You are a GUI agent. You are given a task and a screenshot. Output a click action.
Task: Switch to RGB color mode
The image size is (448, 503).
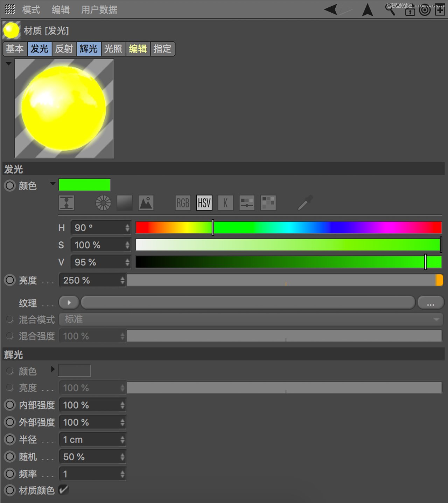click(182, 203)
